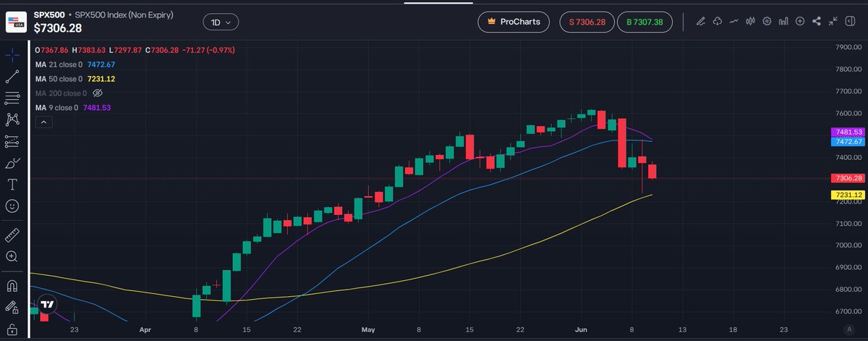This screenshot has height=341, width=868.
Task: Select the XABCD pattern tool
Action: pos(12,119)
